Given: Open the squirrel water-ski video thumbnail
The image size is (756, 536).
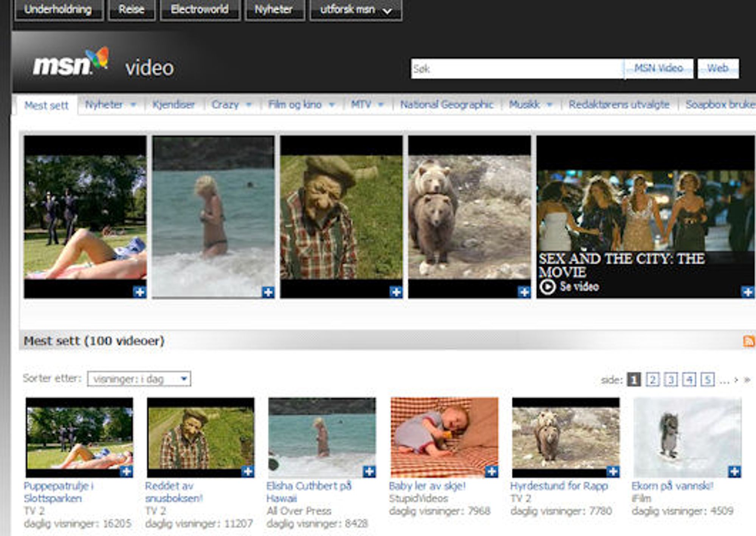Looking at the screenshot, I should pyautogui.click(x=687, y=437).
